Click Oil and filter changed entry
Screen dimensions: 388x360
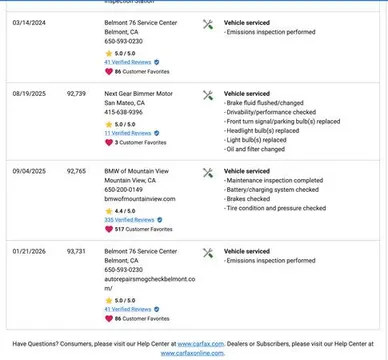tap(254, 149)
